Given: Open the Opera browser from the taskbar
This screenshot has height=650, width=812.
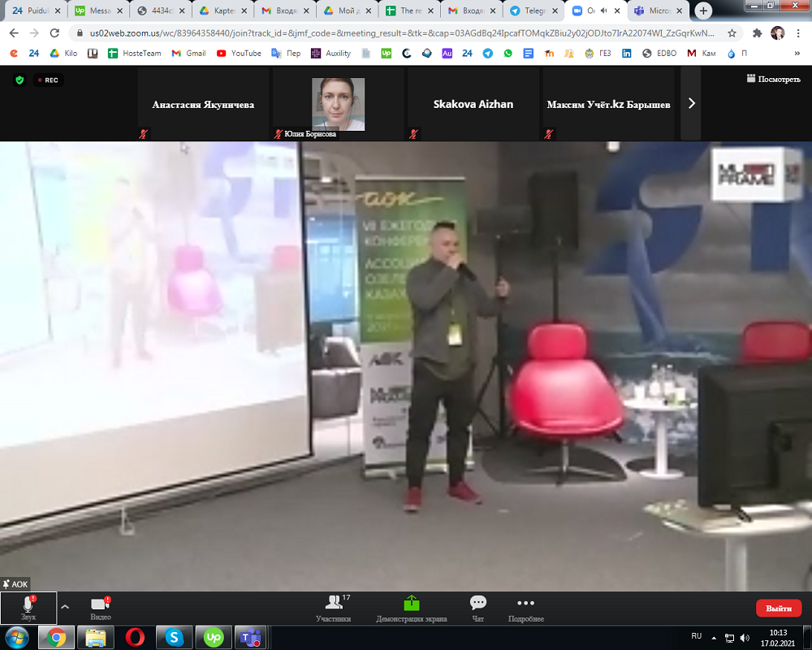Looking at the screenshot, I should [x=135, y=637].
